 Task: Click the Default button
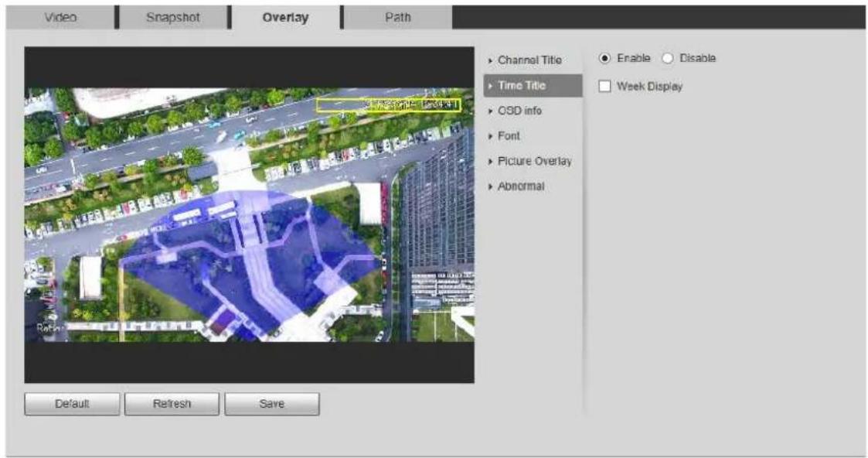click(x=72, y=405)
